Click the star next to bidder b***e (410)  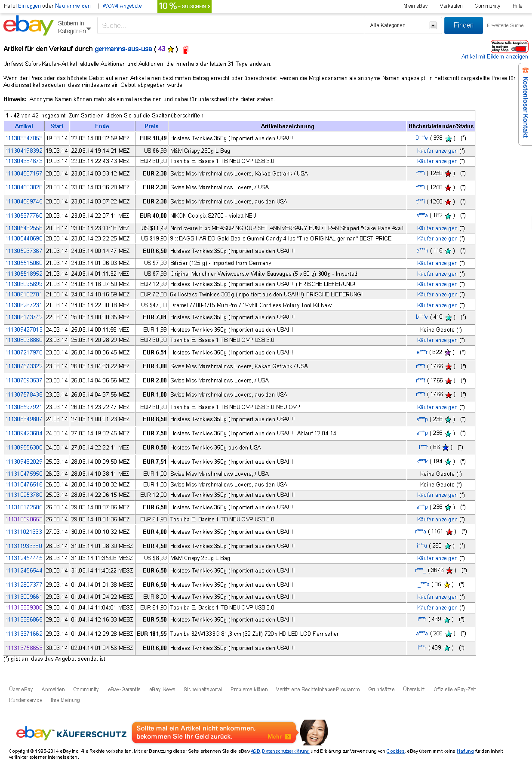click(448, 317)
